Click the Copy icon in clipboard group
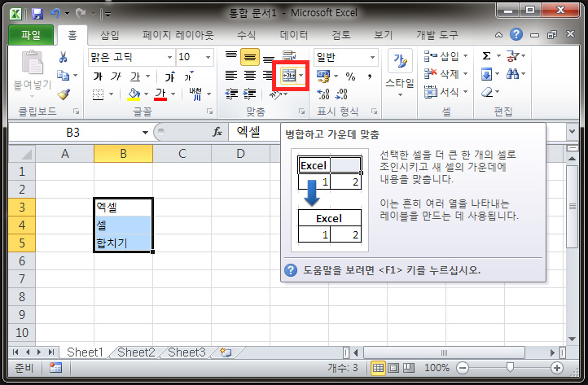The height and width of the screenshot is (385, 588). [x=63, y=76]
